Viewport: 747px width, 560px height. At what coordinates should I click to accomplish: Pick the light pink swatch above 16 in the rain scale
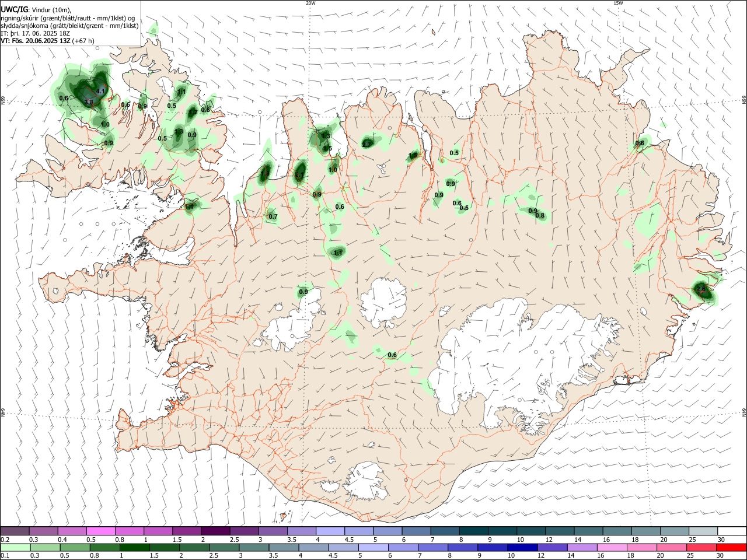coord(612,548)
